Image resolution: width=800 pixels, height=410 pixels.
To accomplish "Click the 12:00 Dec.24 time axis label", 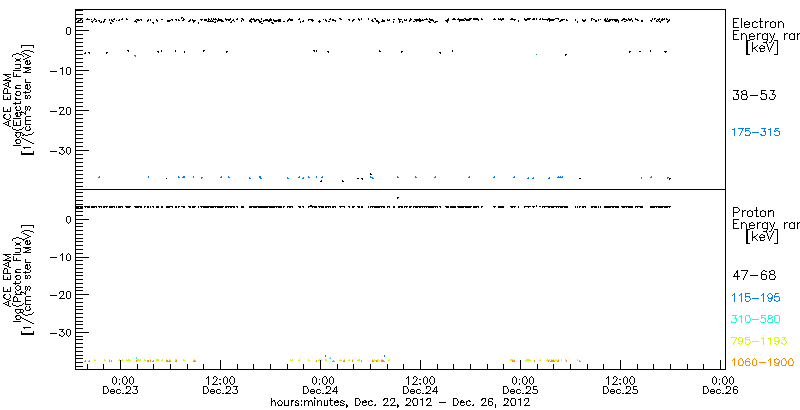I will coord(420,387).
